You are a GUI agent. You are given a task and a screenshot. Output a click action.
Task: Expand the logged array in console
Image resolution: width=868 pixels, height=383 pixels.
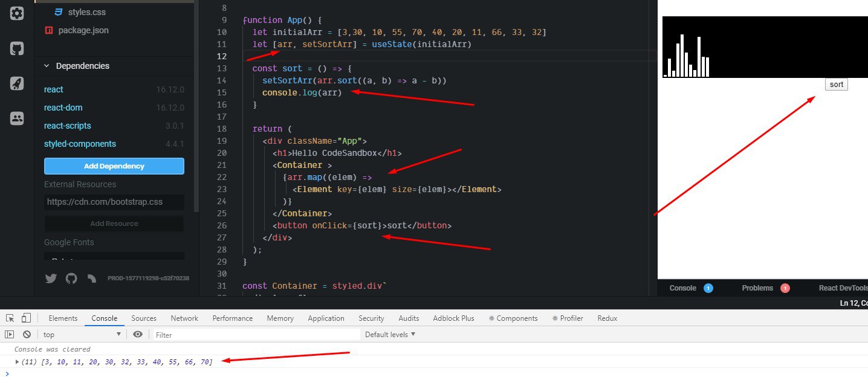coord(17,361)
